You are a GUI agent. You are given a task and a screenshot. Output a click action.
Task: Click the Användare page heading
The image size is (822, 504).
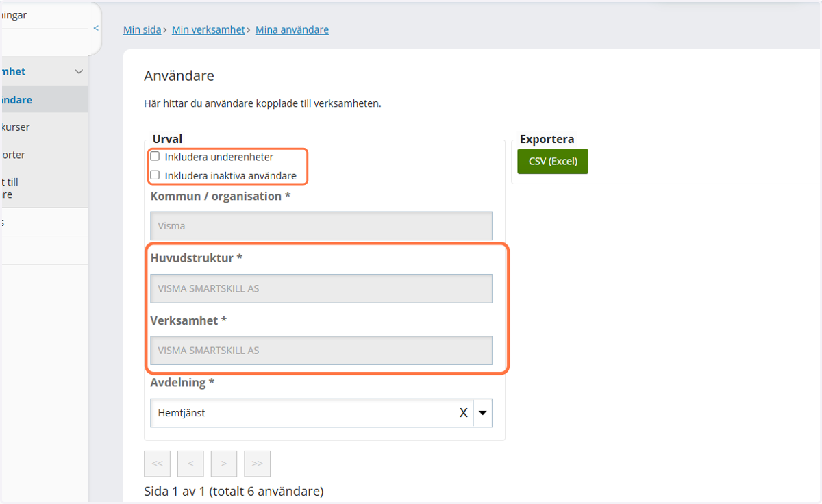(x=179, y=75)
